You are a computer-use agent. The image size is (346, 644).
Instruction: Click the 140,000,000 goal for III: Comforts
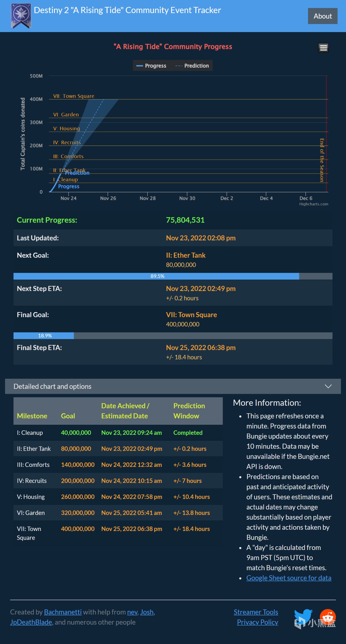[78, 465]
